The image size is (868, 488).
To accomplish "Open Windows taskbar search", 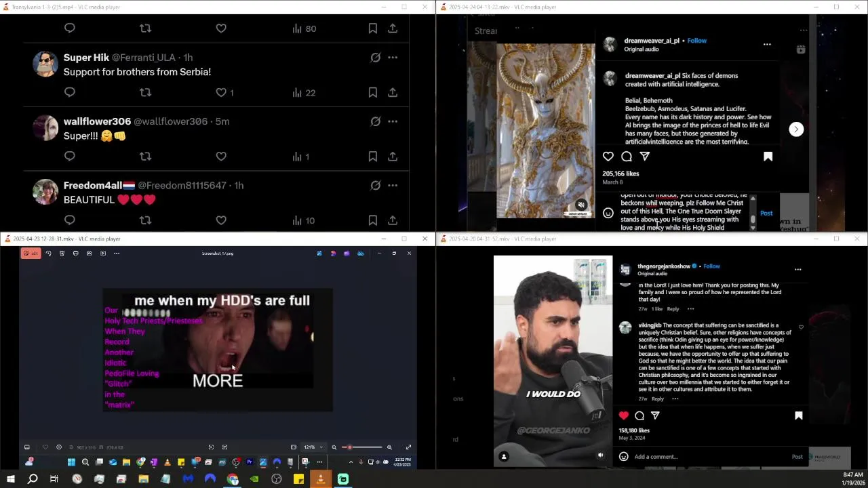I will tap(33, 479).
